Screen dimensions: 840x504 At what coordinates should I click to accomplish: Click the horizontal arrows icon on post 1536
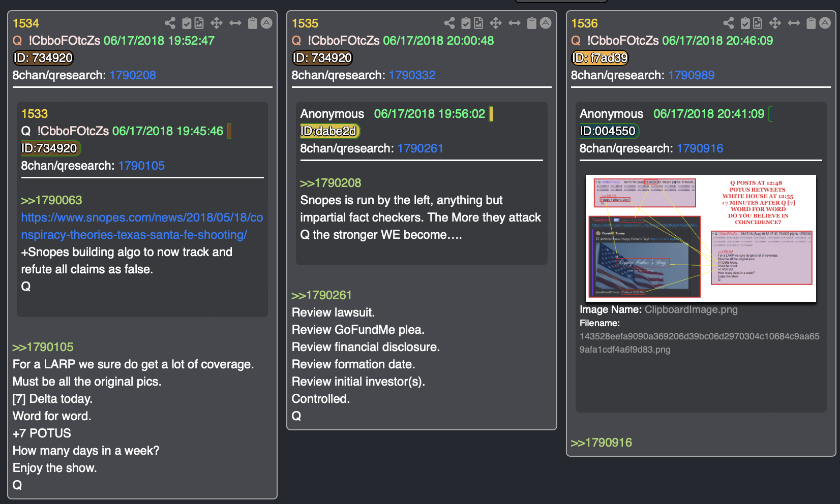[793, 23]
